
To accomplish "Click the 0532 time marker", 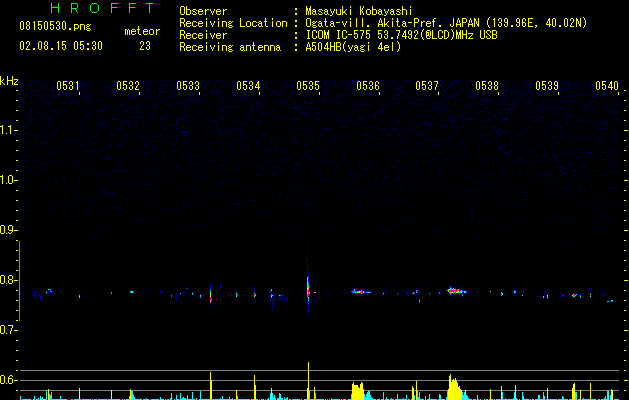I will [128, 86].
